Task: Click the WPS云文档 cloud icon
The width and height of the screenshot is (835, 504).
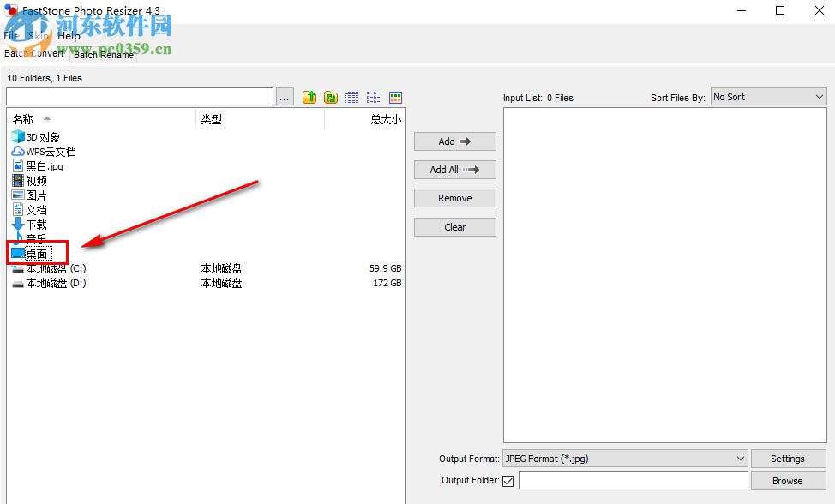Action: point(18,152)
